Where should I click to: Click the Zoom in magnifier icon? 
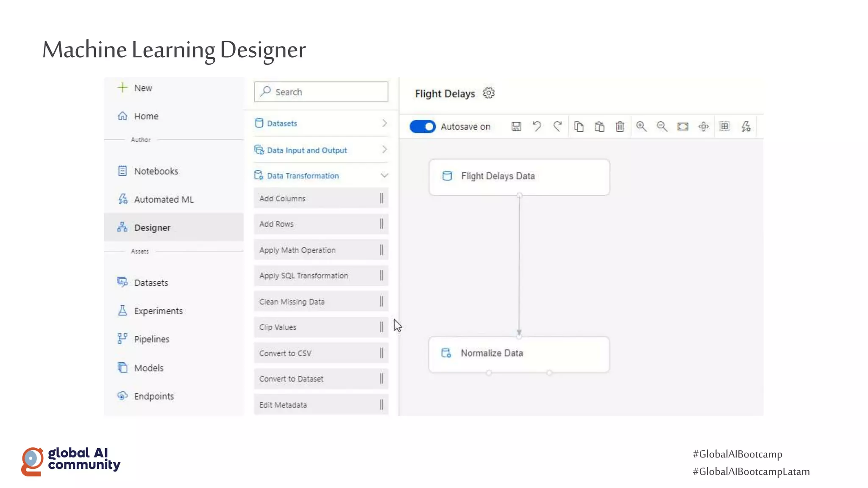click(641, 127)
